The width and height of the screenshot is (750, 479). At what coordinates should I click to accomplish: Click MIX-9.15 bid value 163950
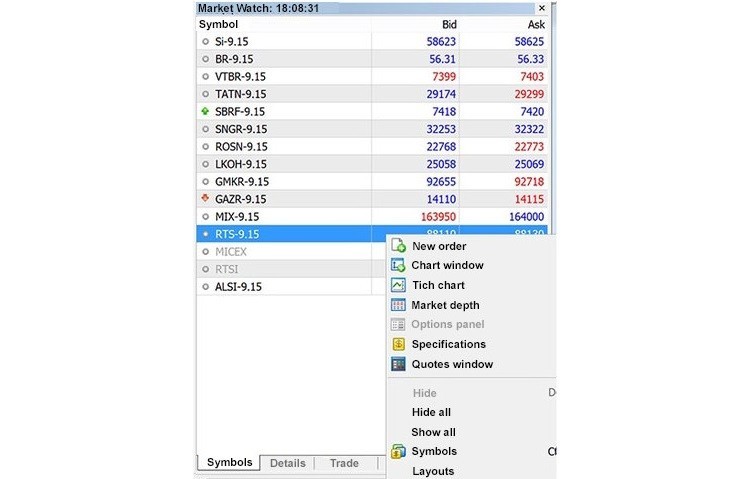tap(438, 217)
